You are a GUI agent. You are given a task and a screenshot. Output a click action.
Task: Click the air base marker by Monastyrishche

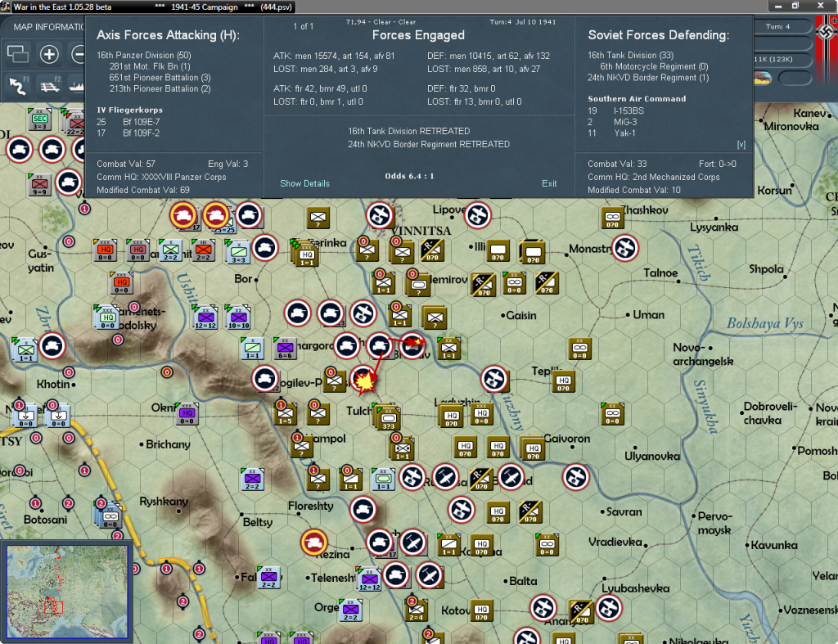pos(624,248)
